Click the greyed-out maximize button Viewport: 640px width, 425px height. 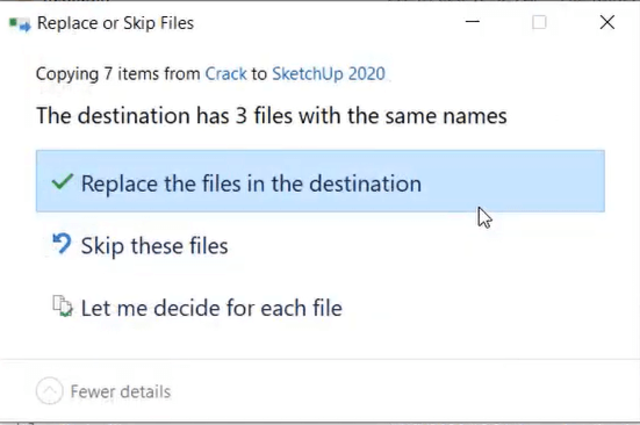(539, 22)
